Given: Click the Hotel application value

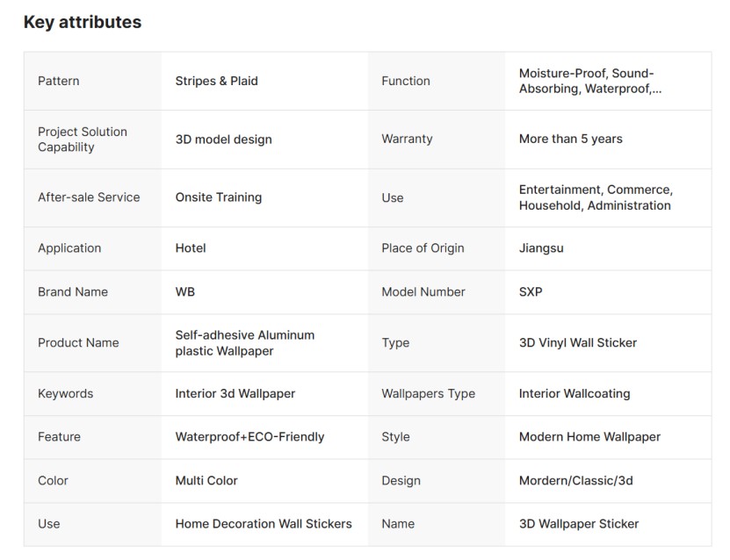Looking at the screenshot, I should 191,248.
